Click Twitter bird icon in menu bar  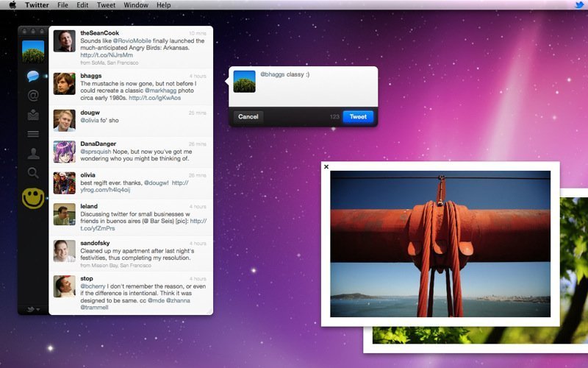pyautogui.click(x=580, y=5)
